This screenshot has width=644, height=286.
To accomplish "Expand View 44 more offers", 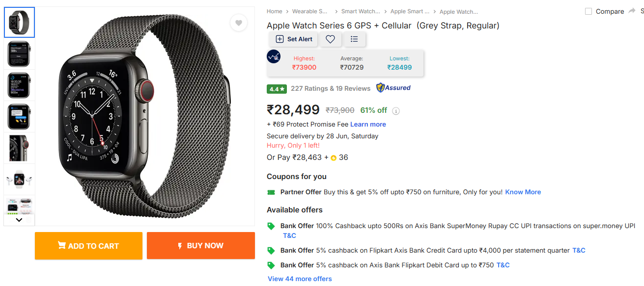I will [300, 279].
